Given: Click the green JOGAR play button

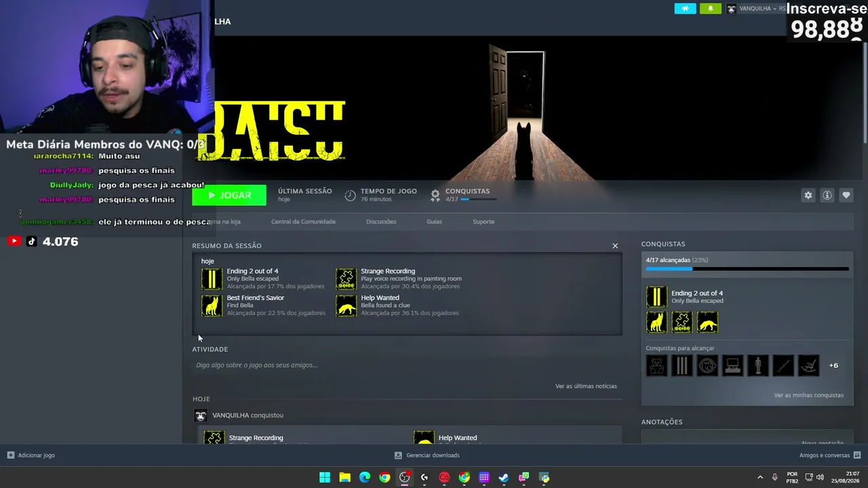Looking at the screenshot, I should pyautogui.click(x=229, y=195).
